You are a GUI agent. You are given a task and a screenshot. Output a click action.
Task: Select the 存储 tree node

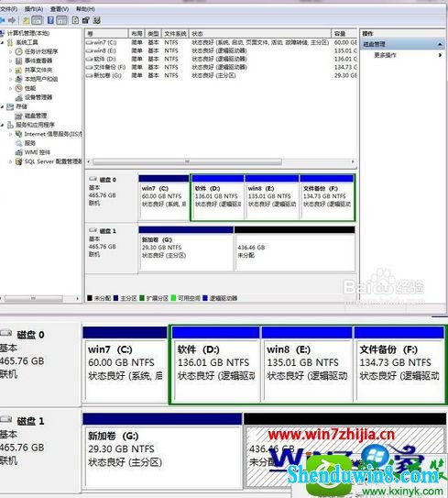click(x=22, y=106)
